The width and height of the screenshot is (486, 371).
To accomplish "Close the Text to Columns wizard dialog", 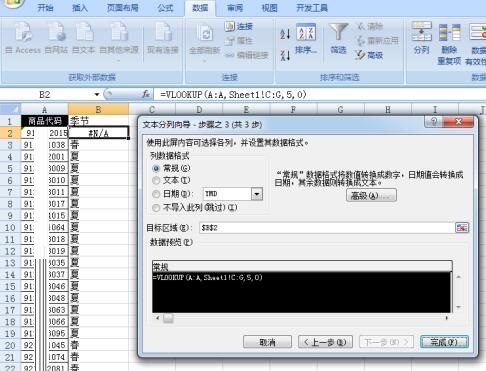I will click(459, 122).
